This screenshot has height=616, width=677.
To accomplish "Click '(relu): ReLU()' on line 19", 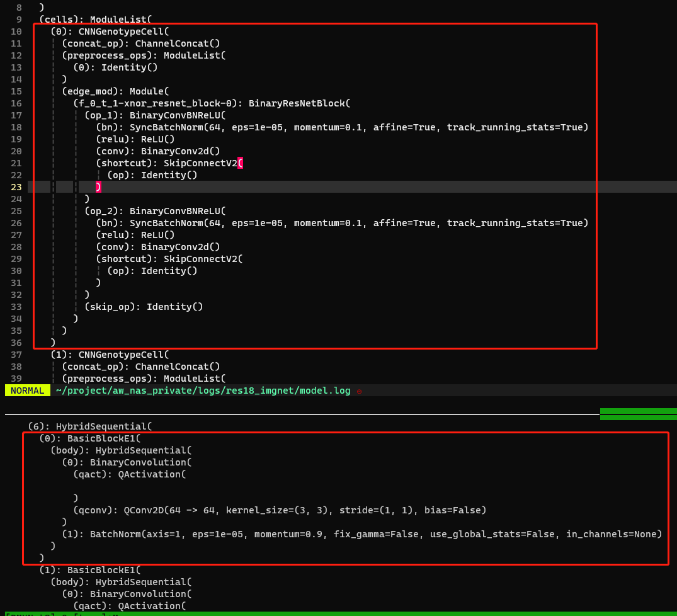I will [135, 139].
